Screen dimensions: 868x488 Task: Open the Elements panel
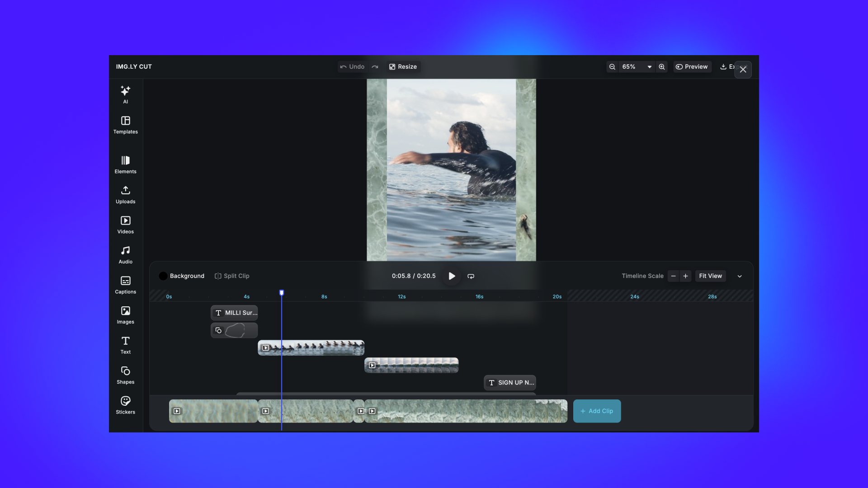pos(125,164)
